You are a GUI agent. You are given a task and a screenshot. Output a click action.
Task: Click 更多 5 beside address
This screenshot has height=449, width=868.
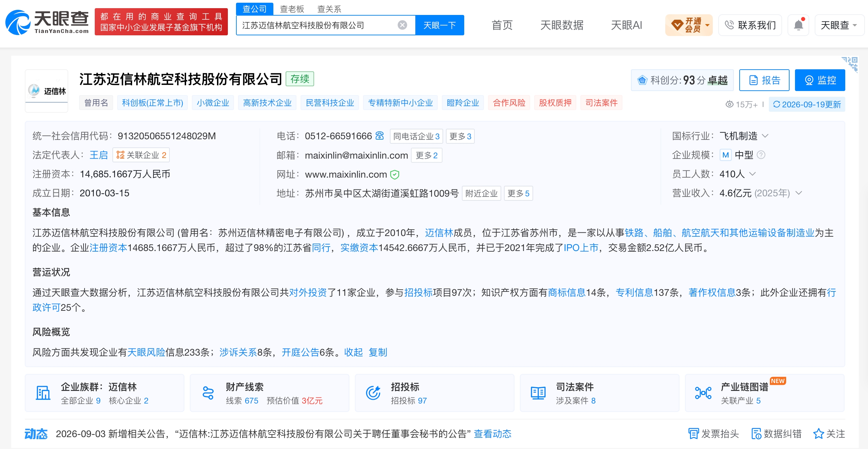pyautogui.click(x=518, y=193)
